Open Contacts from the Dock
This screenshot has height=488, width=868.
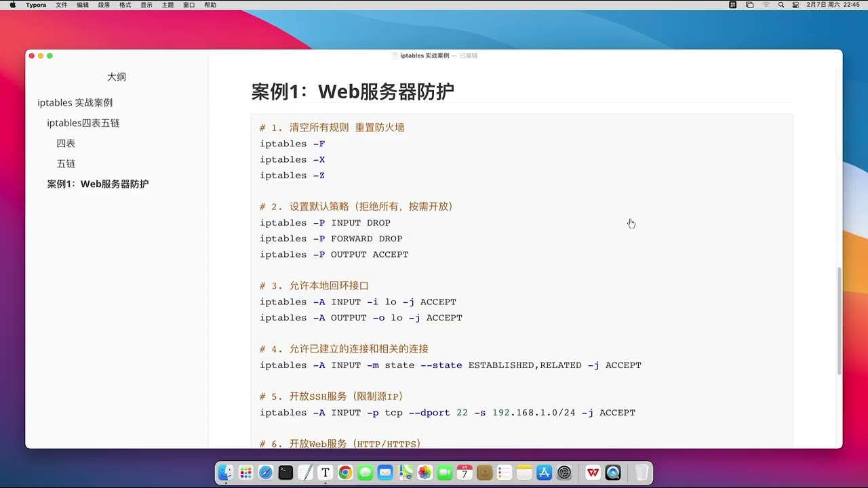pyautogui.click(x=484, y=472)
